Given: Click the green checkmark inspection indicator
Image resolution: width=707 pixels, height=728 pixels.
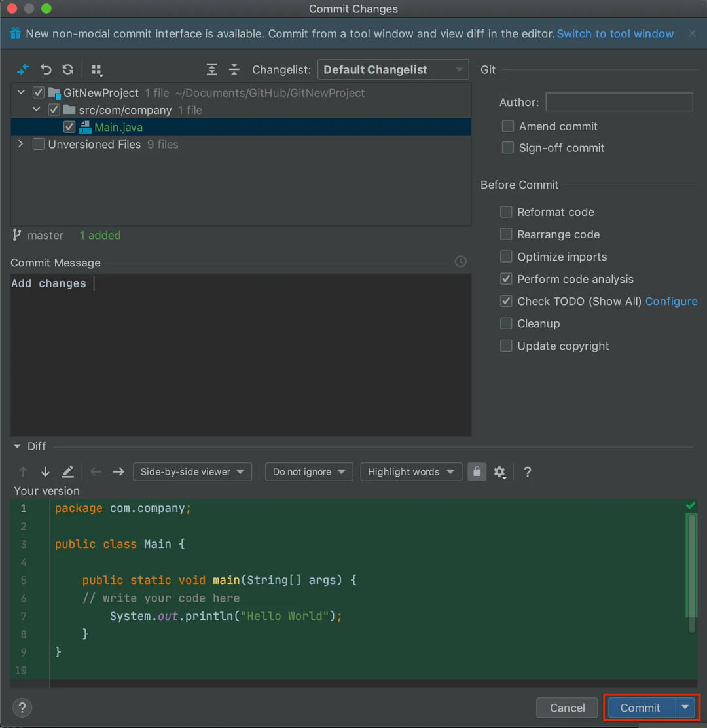Looking at the screenshot, I should pos(691,505).
